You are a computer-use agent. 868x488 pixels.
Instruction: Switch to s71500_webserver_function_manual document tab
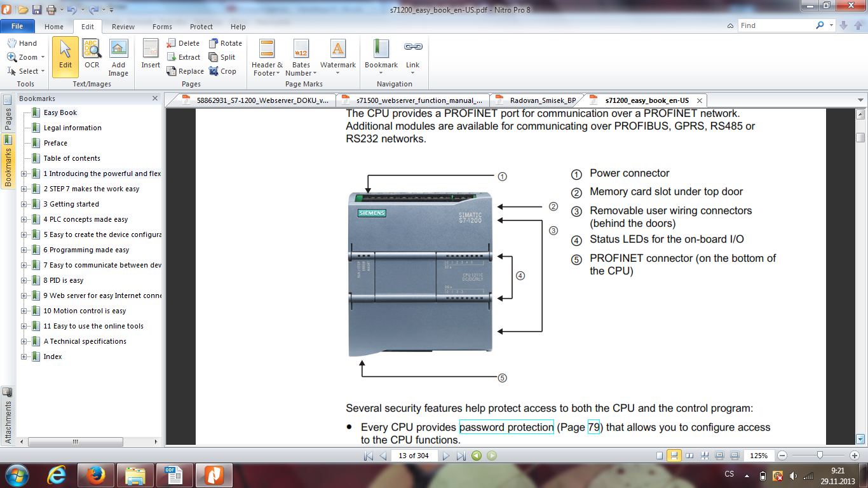pyautogui.click(x=413, y=100)
